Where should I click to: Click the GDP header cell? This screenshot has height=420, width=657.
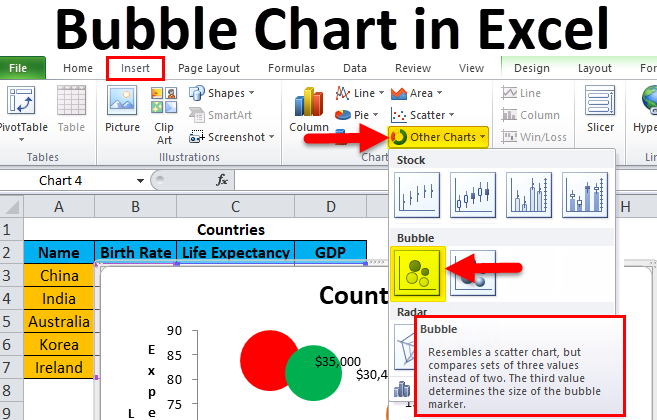331,252
